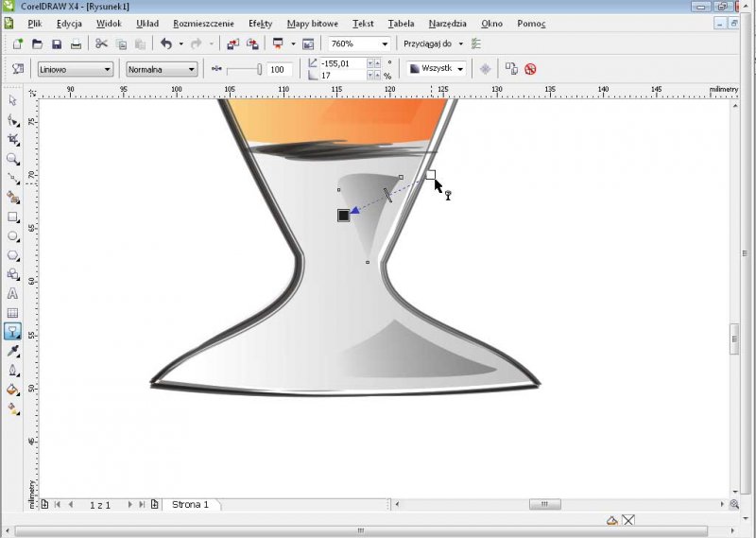The width and height of the screenshot is (756, 538).
Task: Select the Zoom tool magnifier
Action: point(12,159)
